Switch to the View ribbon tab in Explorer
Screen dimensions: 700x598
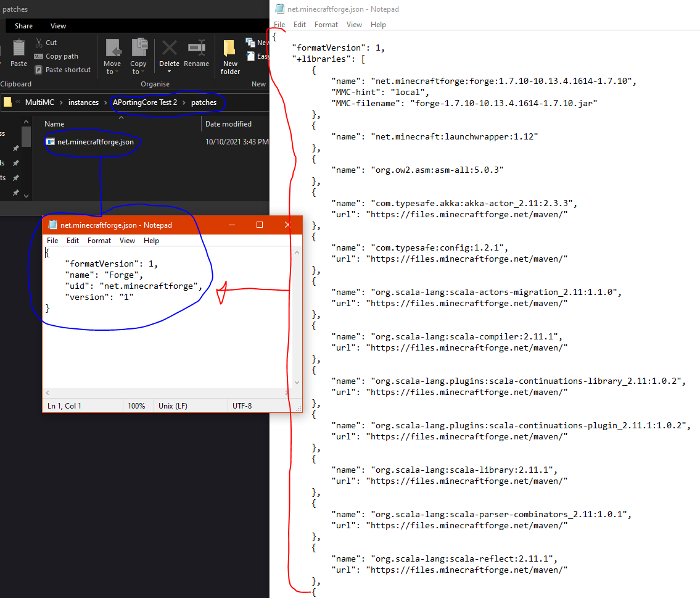click(58, 26)
